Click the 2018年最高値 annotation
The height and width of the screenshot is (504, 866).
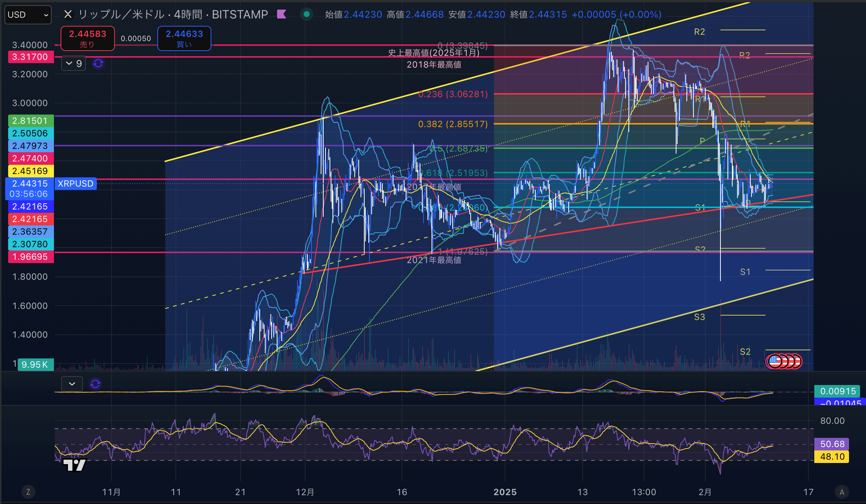coord(434,65)
